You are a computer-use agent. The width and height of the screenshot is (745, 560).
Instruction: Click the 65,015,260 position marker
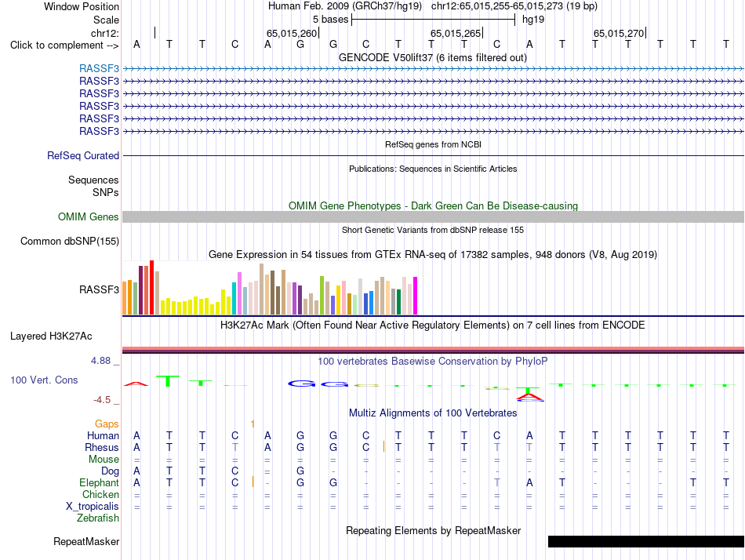292,33
